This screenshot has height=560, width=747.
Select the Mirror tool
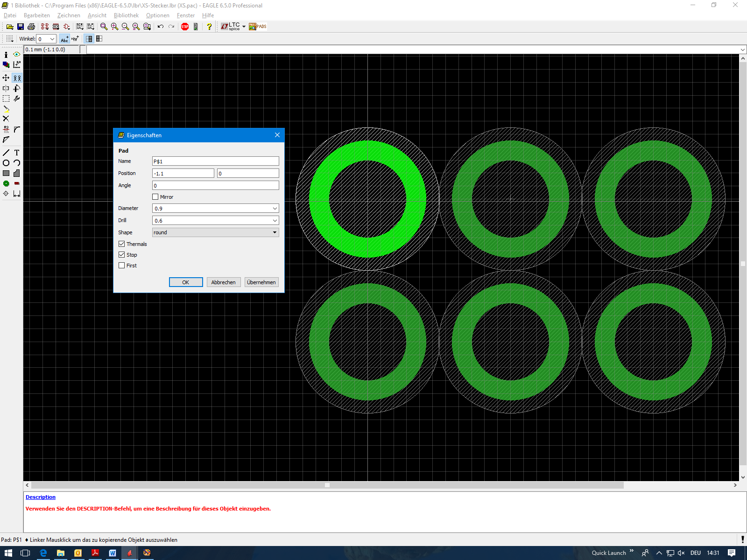click(x=6, y=88)
